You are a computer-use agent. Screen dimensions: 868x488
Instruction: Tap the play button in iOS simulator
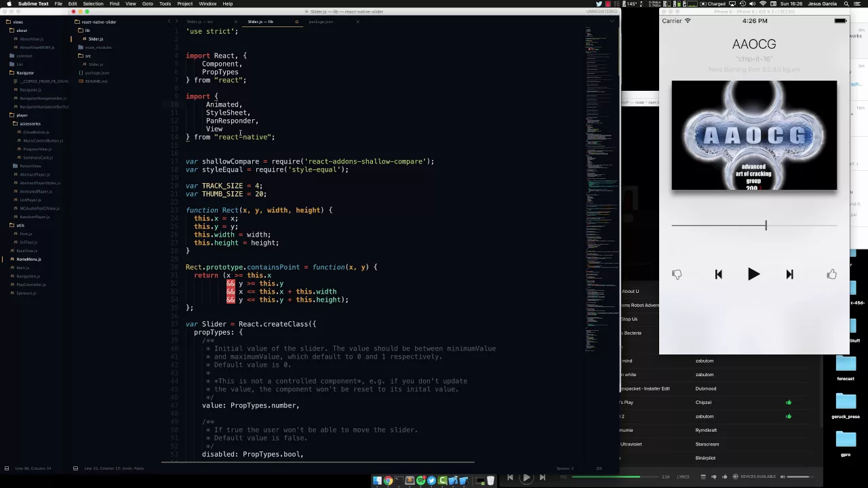coord(753,274)
